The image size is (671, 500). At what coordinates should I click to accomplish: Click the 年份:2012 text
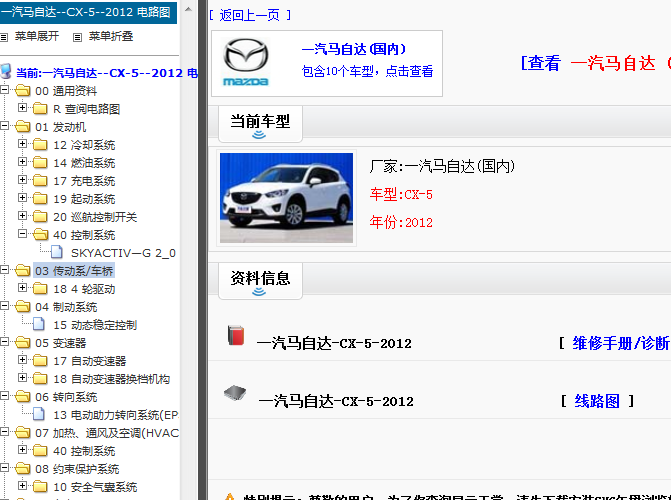tap(401, 222)
